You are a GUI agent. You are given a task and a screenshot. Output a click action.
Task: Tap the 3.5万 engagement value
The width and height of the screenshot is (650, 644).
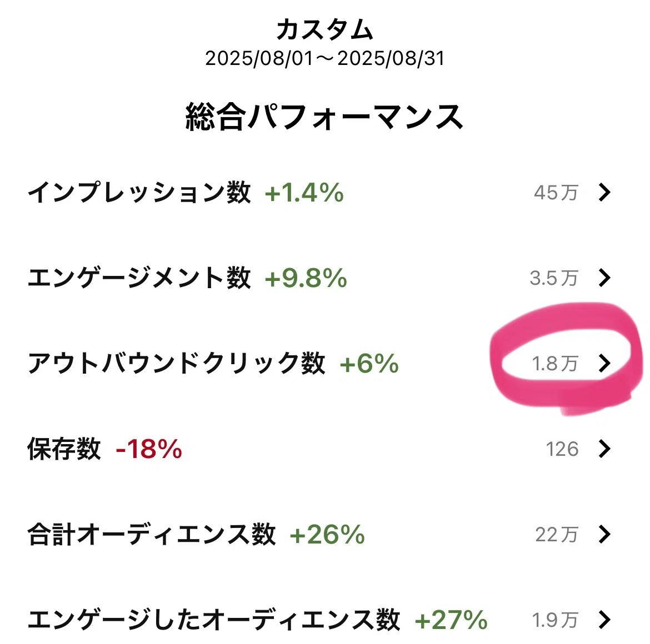(554, 278)
